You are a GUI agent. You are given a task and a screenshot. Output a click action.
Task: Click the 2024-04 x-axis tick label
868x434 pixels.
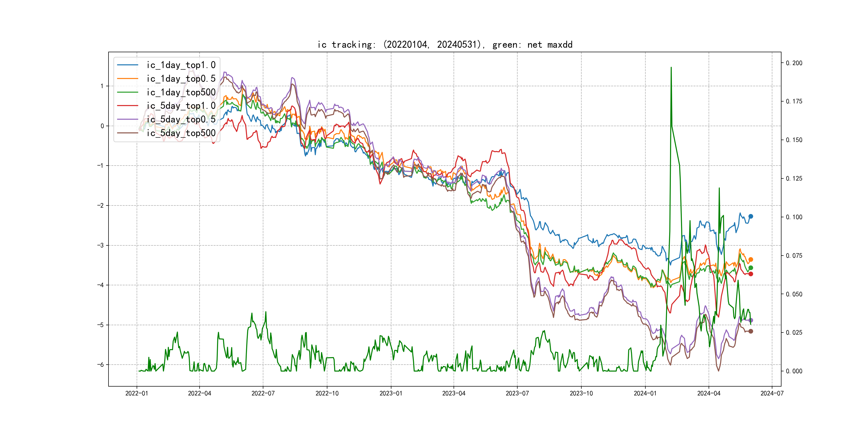pyautogui.click(x=709, y=393)
